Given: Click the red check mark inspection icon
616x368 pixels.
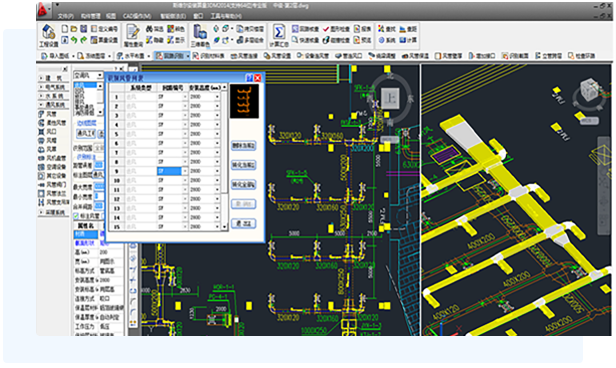Looking at the screenshot, I should [326, 29].
